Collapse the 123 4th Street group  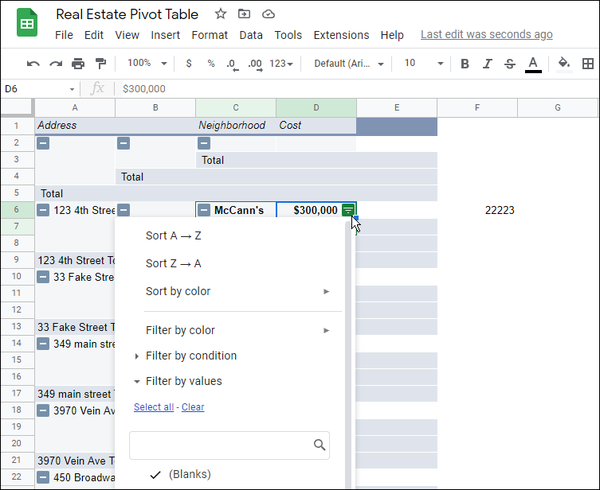tap(43, 210)
